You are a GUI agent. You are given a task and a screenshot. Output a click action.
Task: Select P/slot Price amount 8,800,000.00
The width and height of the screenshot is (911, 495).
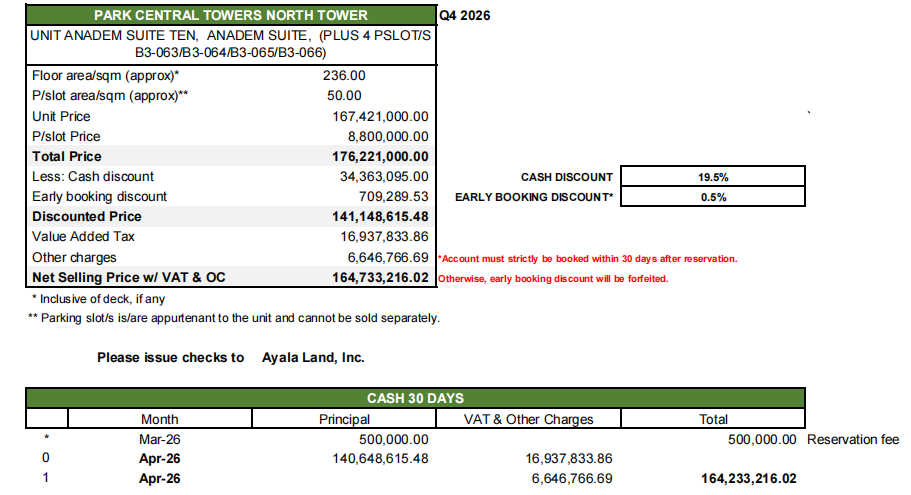click(388, 136)
